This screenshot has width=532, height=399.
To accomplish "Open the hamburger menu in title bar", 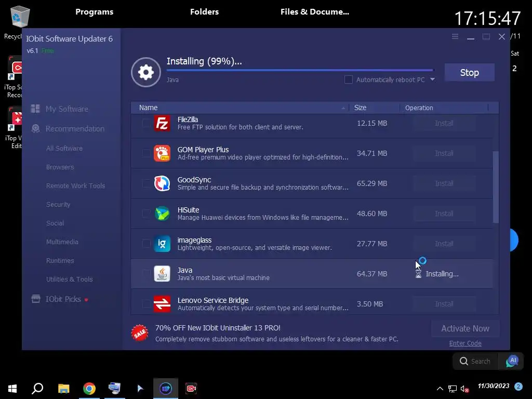I will 455,36.
